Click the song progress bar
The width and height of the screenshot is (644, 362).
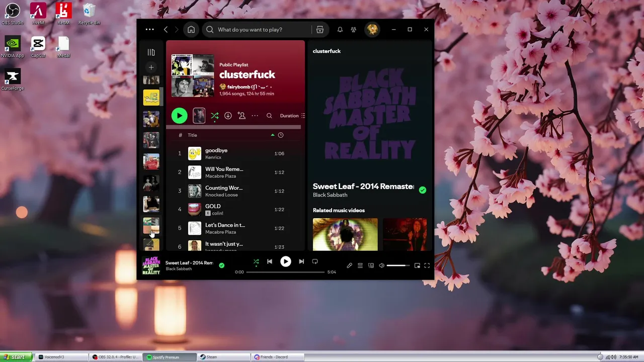[x=285, y=272]
